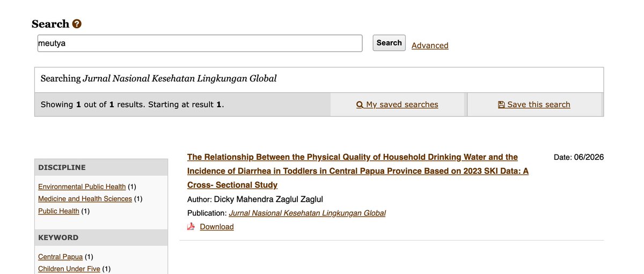644x274 pixels.
Task: Filter by Medicine and Health Sciences discipline
Action: (85, 199)
